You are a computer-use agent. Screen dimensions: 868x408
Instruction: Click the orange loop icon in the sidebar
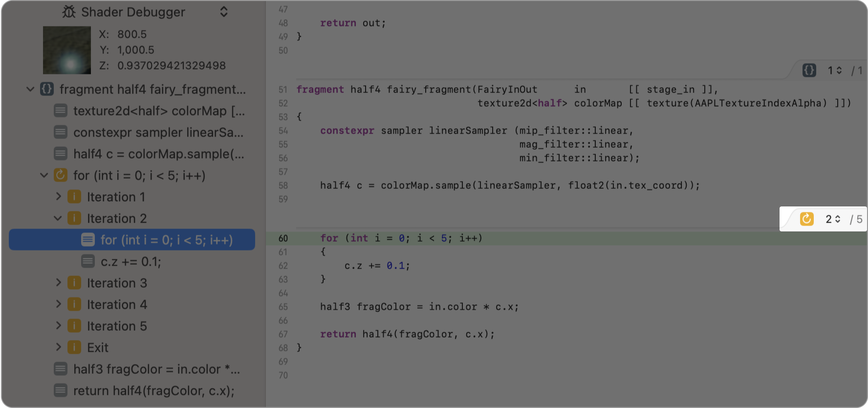coord(61,175)
